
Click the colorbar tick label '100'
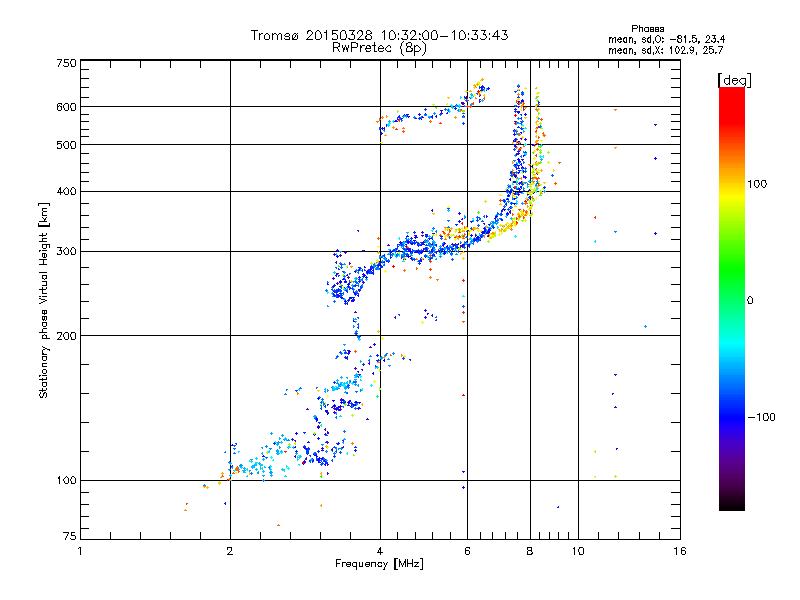(x=757, y=184)
